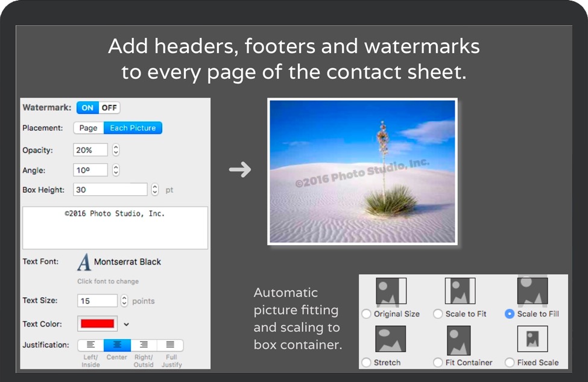Click the Opacity stepper arrows
Screen dimensions: 588x382
coord(116,150)
